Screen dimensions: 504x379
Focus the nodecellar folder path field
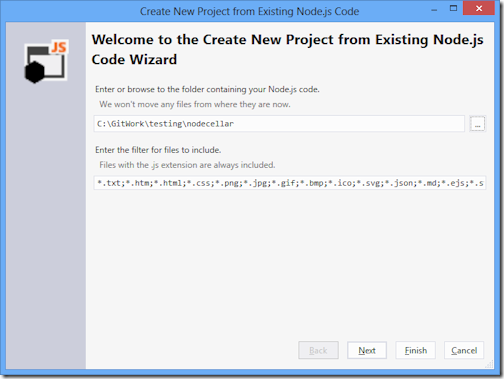pos(279,124)
